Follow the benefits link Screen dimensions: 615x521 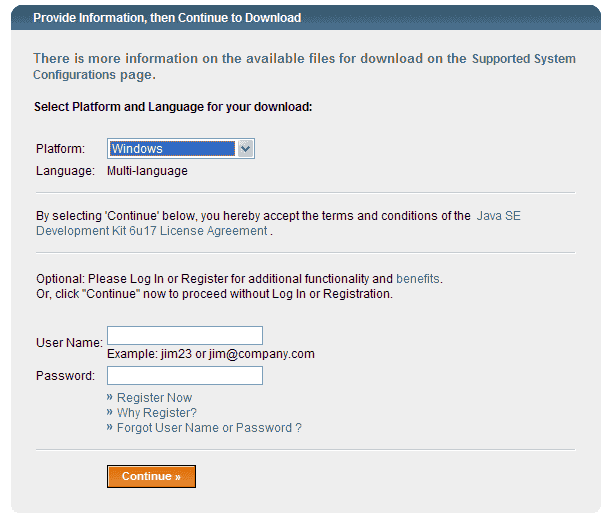(x=418, y=279)
